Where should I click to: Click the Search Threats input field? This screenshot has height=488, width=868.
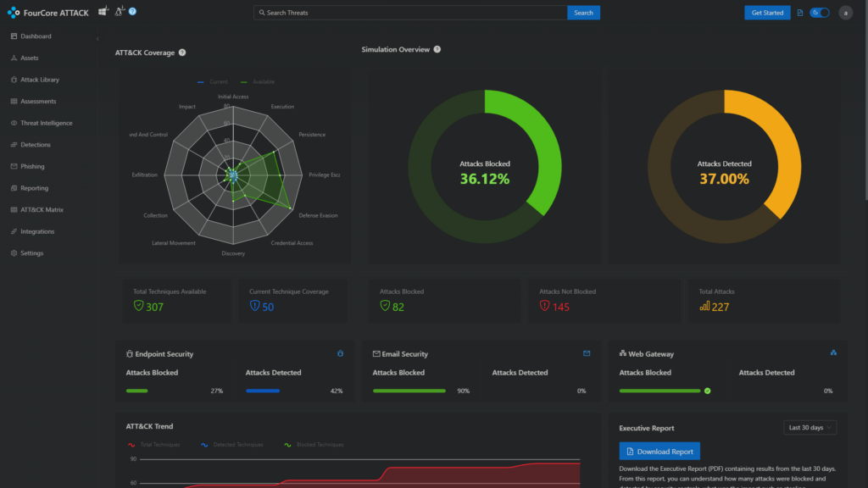tap(407, 13)
